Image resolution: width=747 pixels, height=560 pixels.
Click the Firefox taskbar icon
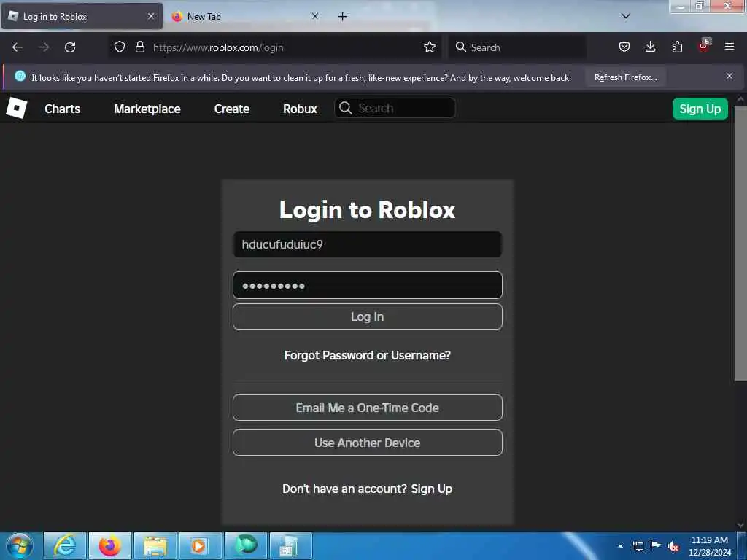click(x=110, y=545)
